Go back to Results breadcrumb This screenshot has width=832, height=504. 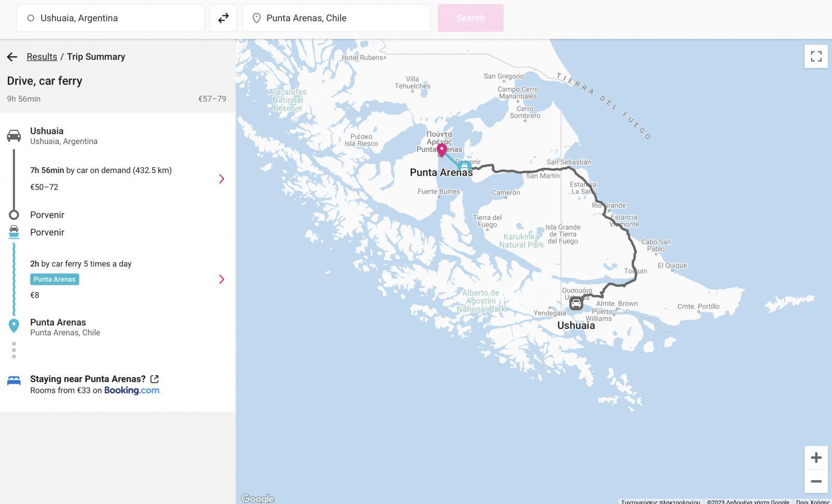pyautogui.click(x=42, y=57)
